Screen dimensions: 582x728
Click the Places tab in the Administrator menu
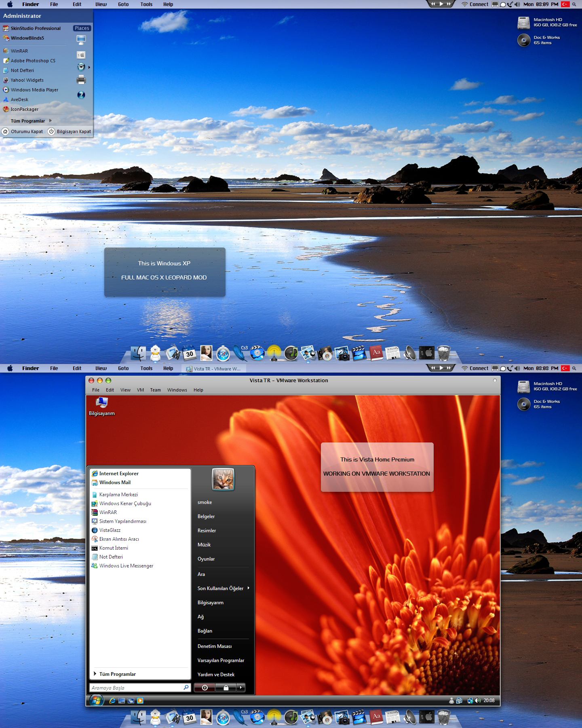[82, 28]
